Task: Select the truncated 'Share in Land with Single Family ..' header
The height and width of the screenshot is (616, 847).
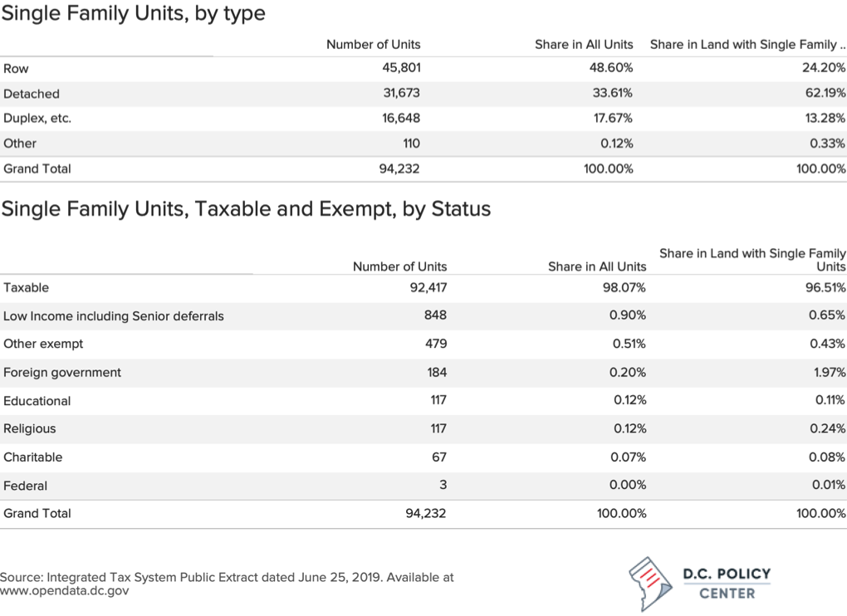Action: [x=747, y=44]
